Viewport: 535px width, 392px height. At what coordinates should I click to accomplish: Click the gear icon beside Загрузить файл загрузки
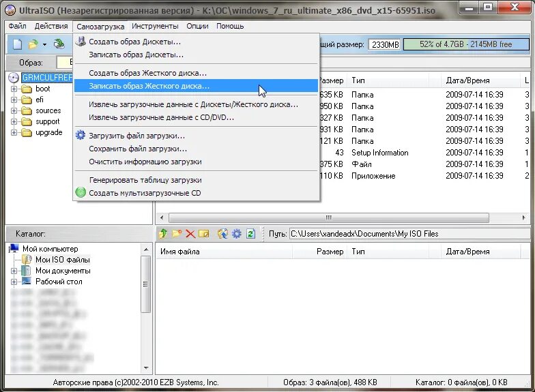[81, 135]
